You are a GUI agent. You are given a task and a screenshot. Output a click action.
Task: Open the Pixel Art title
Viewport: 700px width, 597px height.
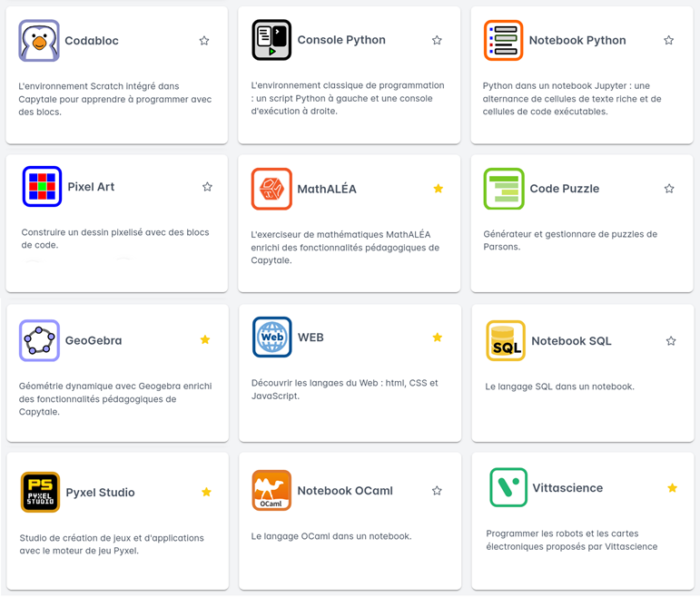coord(91,187)
